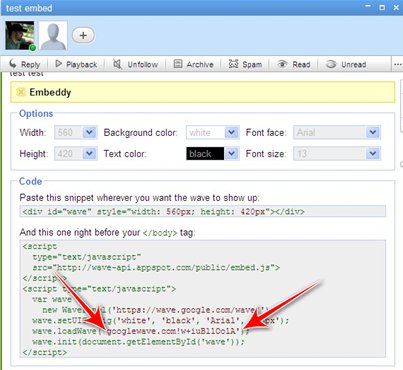Screen dimensions: 403x370
Task: Click the wave.loadWave googlewave.com ID line
Action: pos(141,331)
